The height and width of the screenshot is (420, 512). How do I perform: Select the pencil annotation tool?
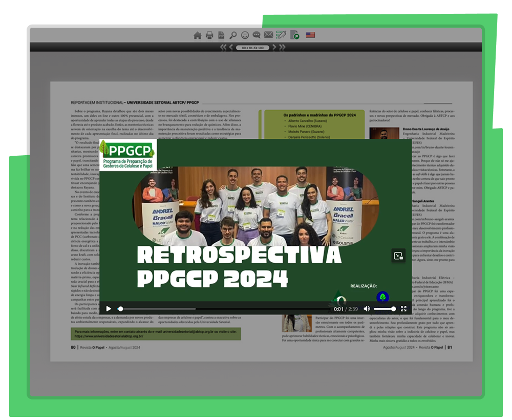pyautogui.click(x=281, y=35)
